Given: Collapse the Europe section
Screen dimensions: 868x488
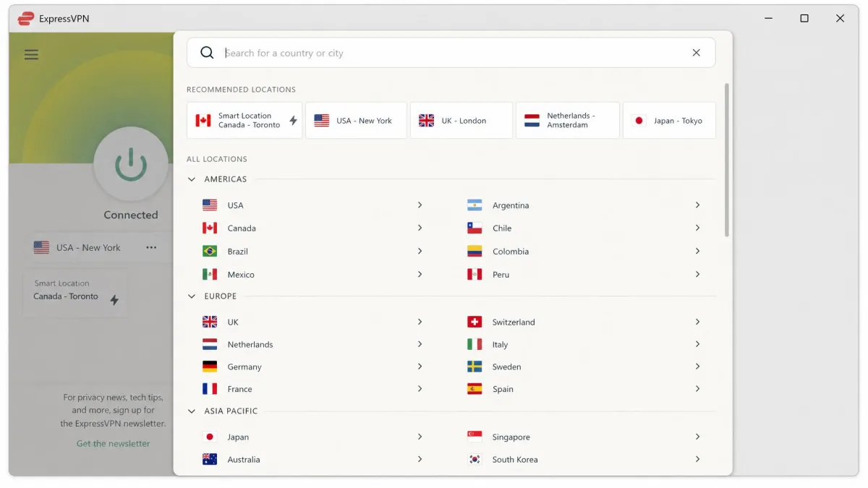Looking at the screenshot, I should (192, 296).
